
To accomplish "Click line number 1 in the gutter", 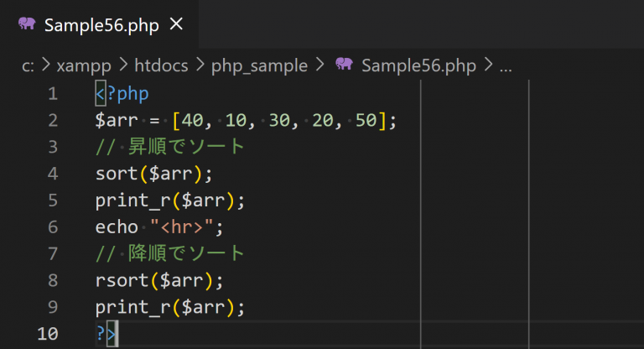I will click(x=53, y=93).
